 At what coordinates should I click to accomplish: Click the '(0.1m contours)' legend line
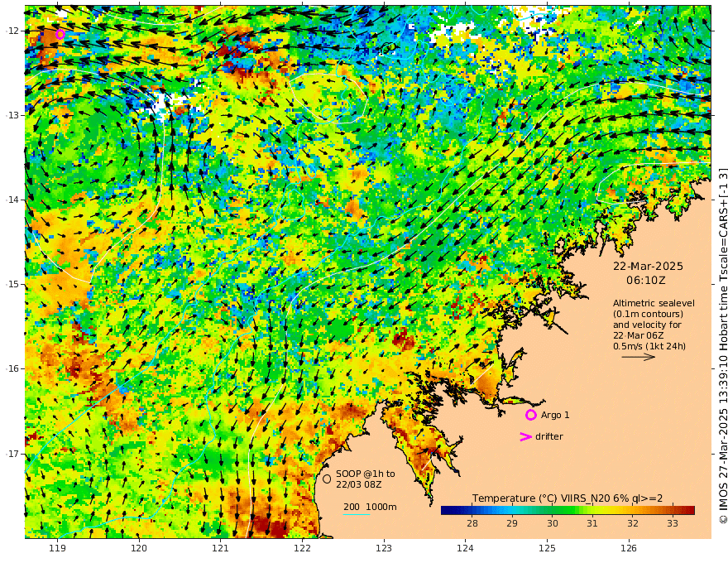(648, 314)
